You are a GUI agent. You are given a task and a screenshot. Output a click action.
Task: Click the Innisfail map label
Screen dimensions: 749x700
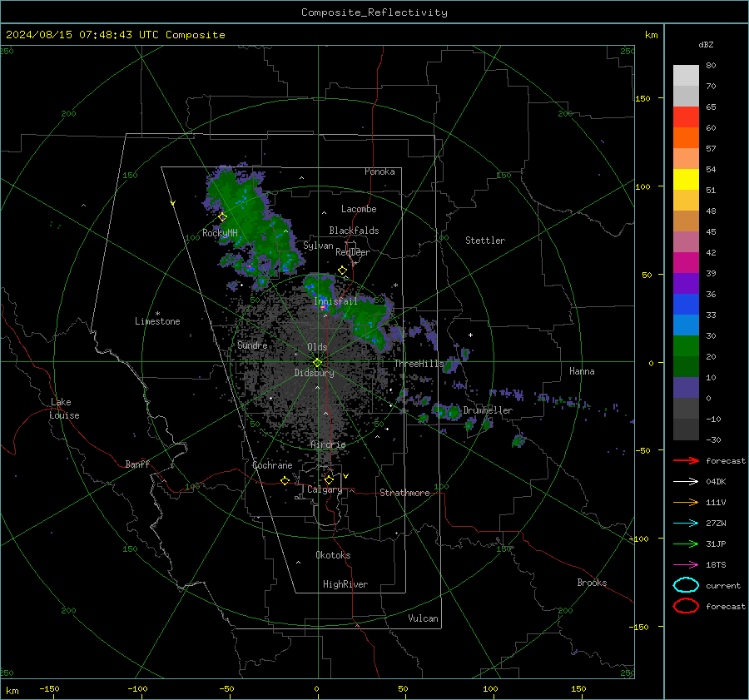point(335,301)
